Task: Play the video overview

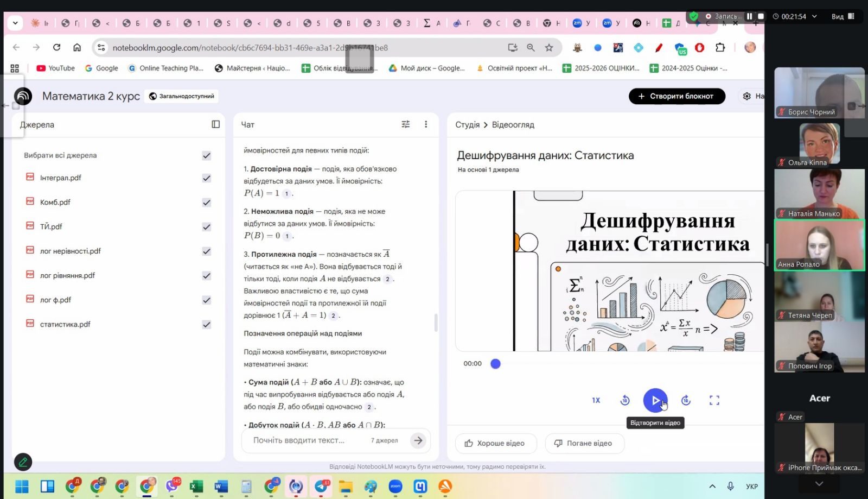Action: click(655, 400)
